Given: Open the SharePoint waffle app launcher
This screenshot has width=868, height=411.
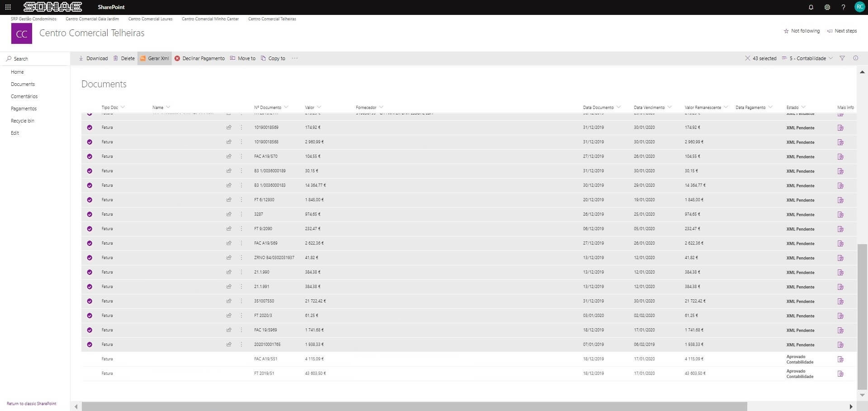Looking at the screenshot, I should 7,7.
